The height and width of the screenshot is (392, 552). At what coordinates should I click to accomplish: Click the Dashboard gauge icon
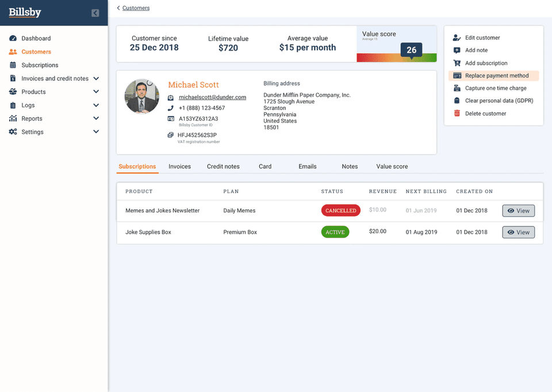pyautogui.click(x=13, y=38)
